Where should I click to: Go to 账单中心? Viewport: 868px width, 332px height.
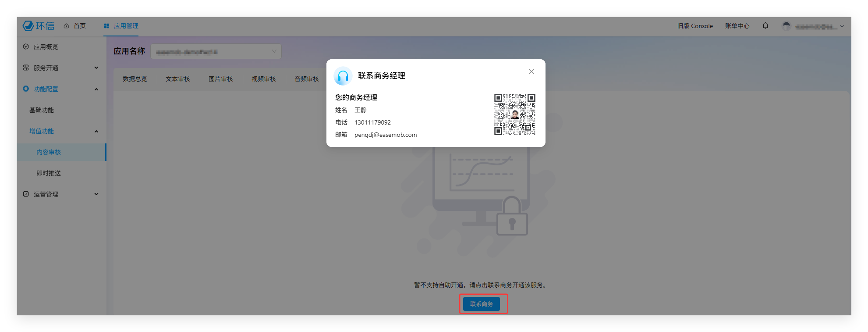737,26
